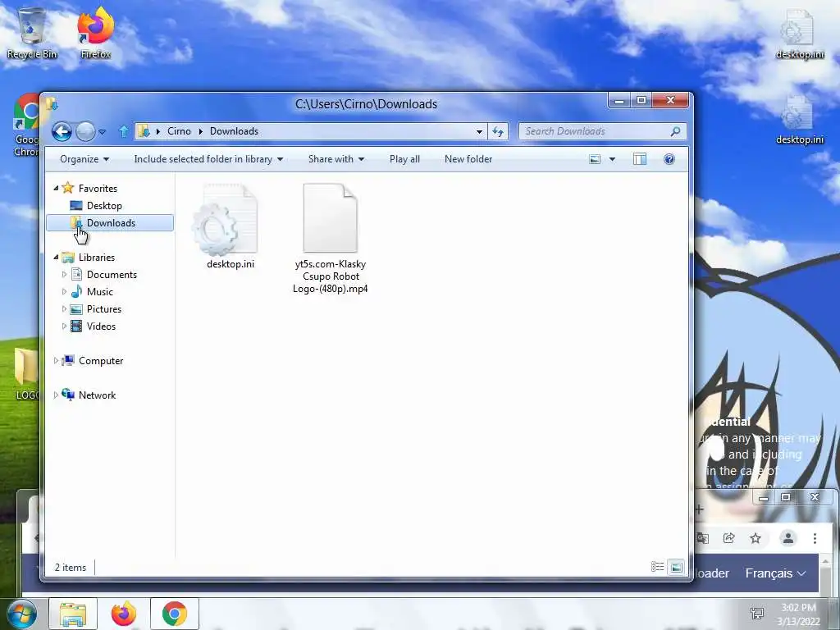
Task: Open Include selected folder in library menu
Action: click(x=208, y=159)
